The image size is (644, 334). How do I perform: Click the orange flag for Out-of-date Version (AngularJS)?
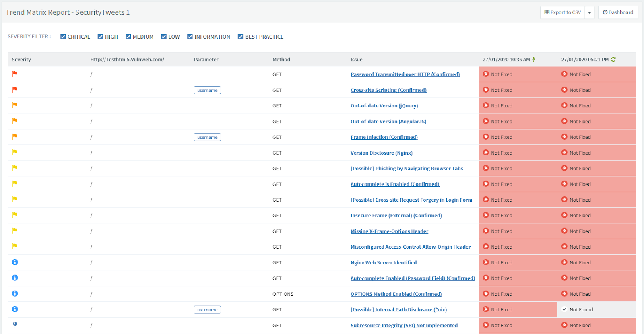15,121
